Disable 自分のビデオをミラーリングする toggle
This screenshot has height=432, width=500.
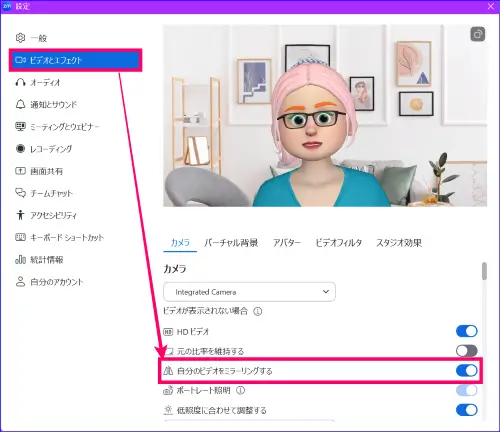[467, 370]
